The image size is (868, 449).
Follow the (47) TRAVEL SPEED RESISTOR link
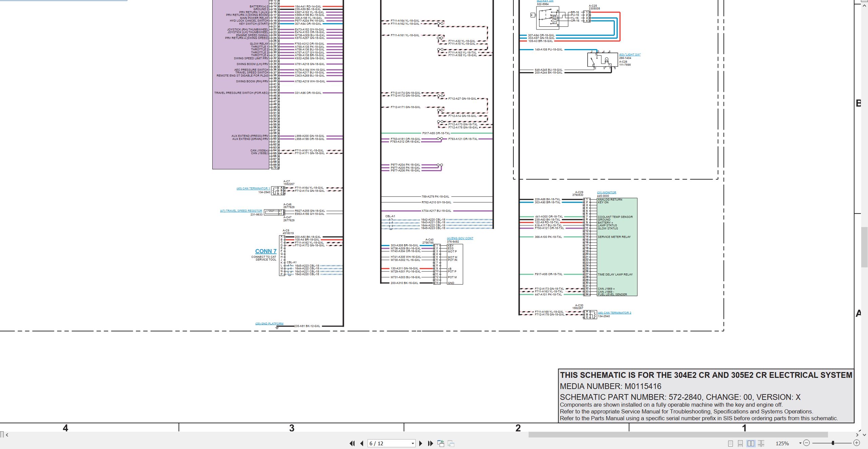[241, 211]
